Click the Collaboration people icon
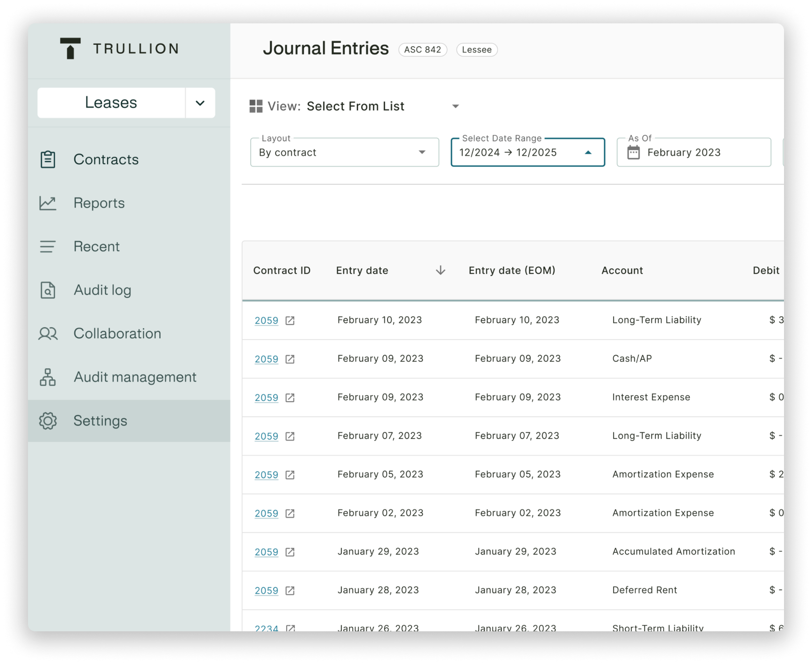Screen dimensions: 812x664 (48, 334)
